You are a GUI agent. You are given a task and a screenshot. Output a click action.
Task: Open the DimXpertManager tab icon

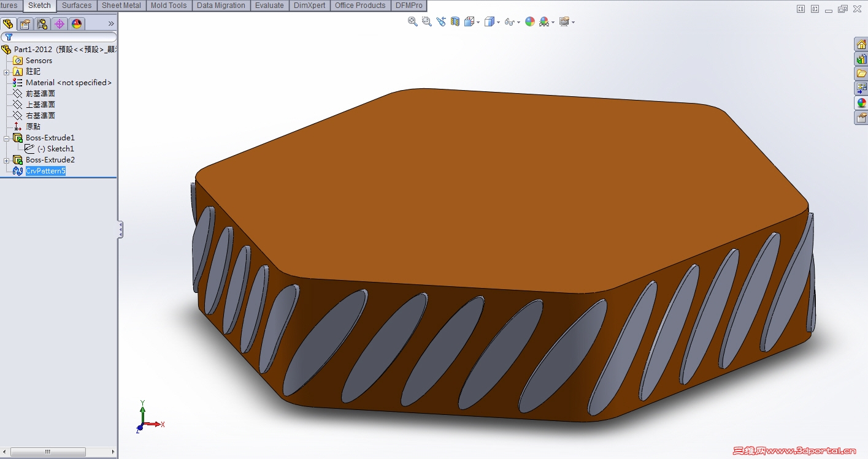click(60, 24)
